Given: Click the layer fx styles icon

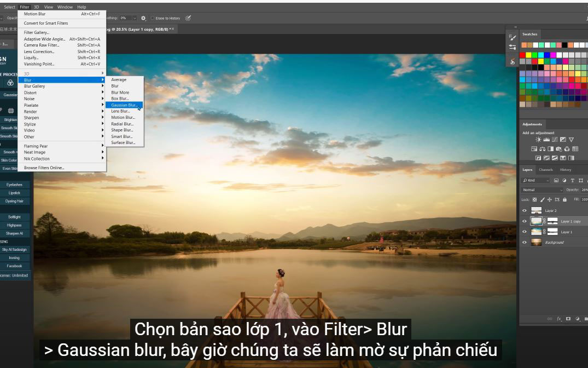Looking at the screenshot, I should point(559,319).
